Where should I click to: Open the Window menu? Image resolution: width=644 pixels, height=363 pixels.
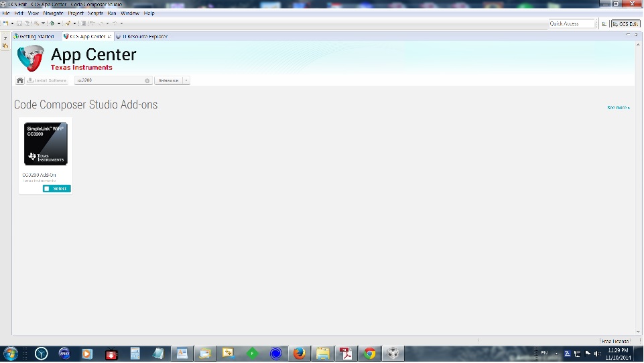(x=130, y=13)
